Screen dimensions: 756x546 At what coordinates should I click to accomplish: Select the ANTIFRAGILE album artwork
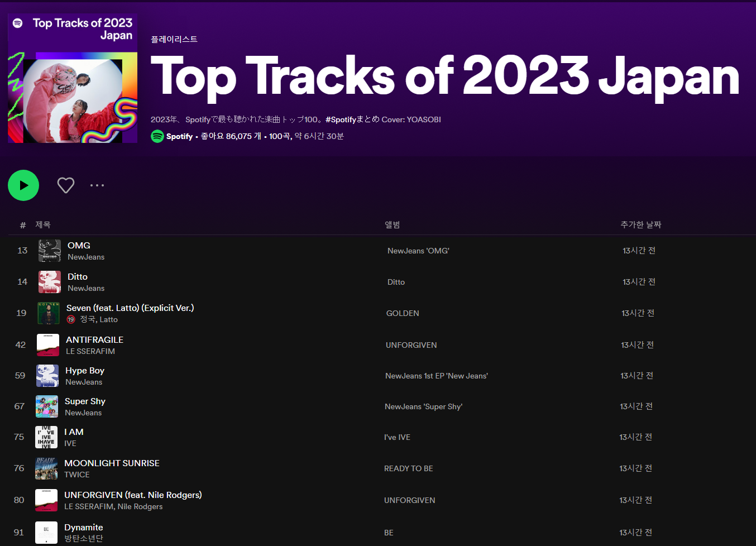[x=48, y=345]
